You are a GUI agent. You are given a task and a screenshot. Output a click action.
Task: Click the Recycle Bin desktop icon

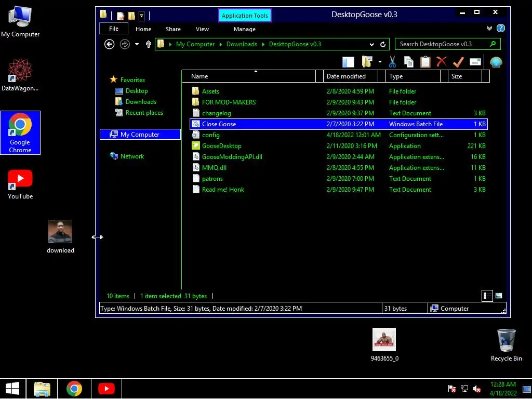tap(506, 345)
